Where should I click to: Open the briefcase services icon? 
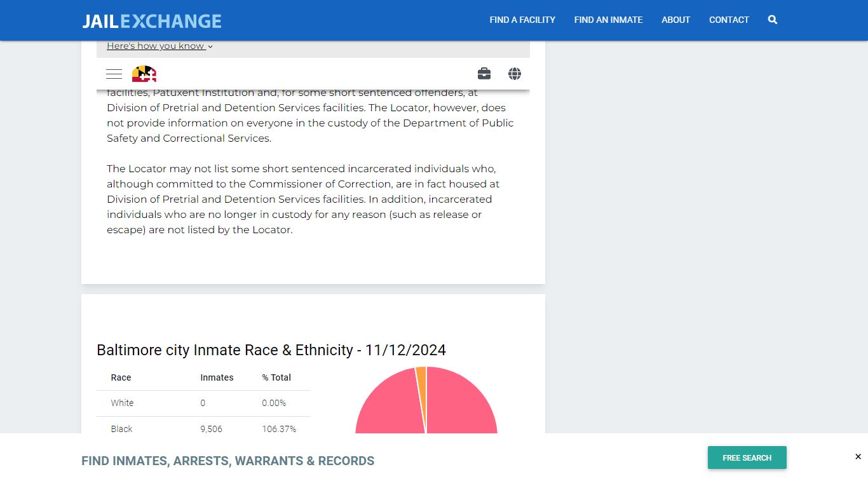pos(484,74)
